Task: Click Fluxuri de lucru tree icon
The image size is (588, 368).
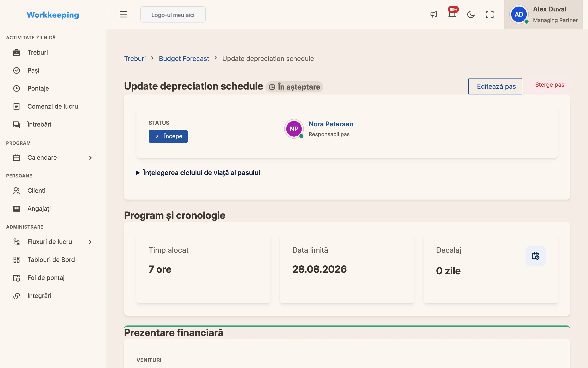Action: point(17,242)
